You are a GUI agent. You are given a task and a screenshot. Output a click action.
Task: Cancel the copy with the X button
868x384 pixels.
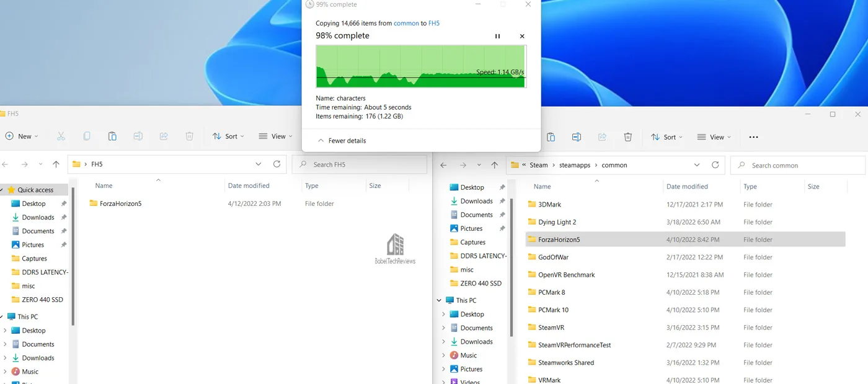pos(522,37)
